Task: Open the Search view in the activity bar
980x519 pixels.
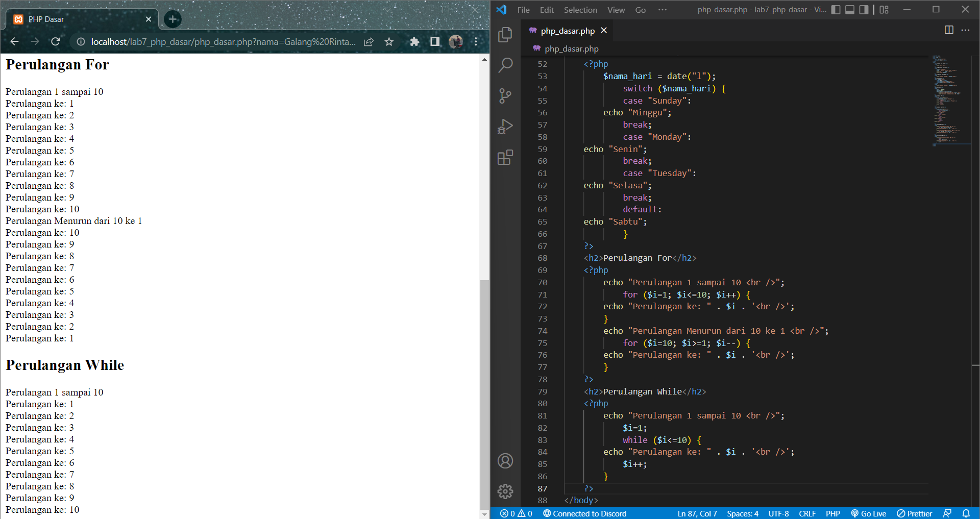Action: (x=505, y=65)
